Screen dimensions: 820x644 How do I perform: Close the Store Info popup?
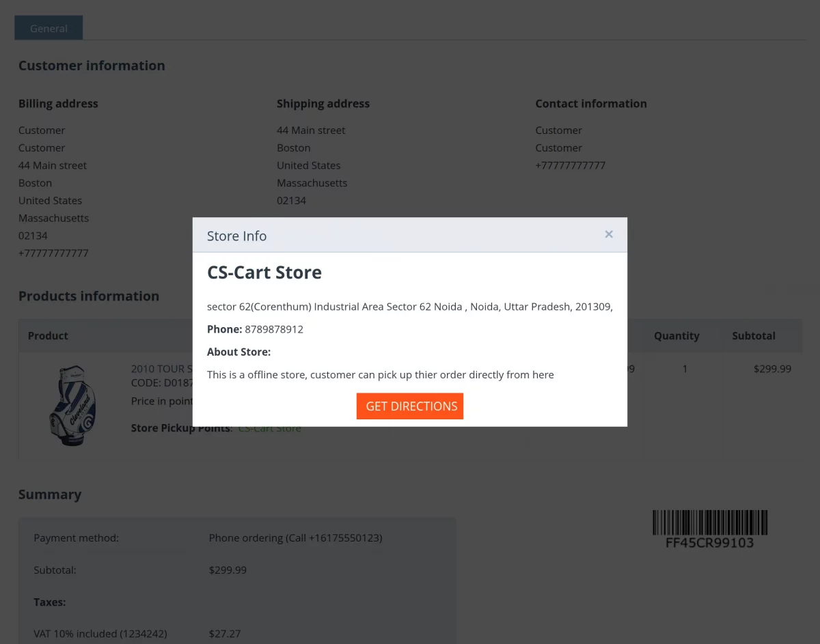click(x=609, y=234)
